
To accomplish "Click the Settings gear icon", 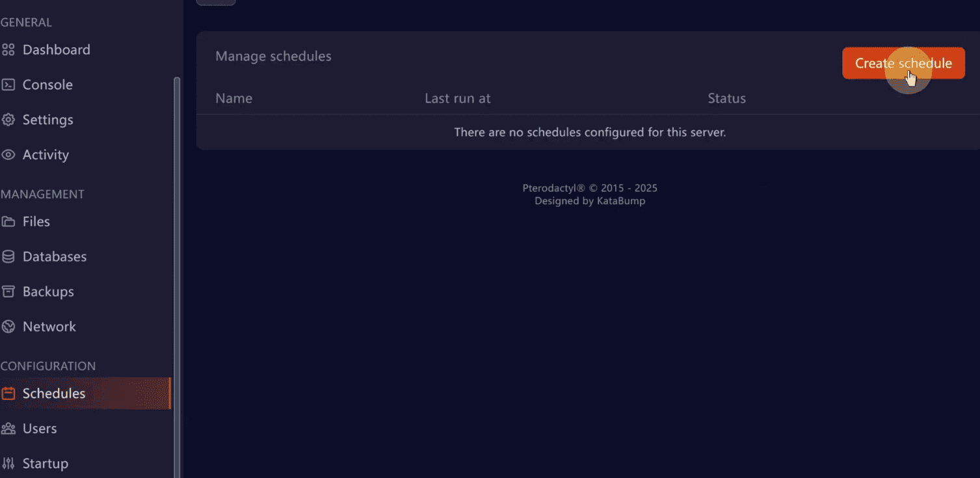I will tap(8, 120).
